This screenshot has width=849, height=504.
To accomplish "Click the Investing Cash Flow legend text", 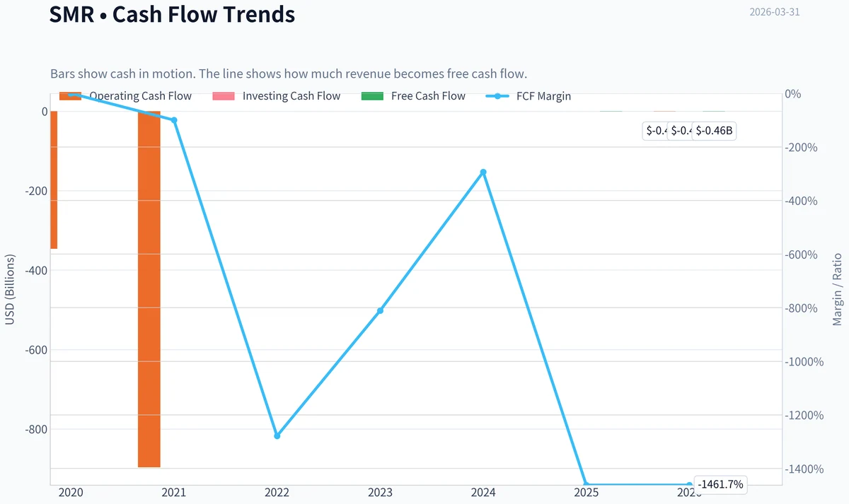I will point(291,96).
